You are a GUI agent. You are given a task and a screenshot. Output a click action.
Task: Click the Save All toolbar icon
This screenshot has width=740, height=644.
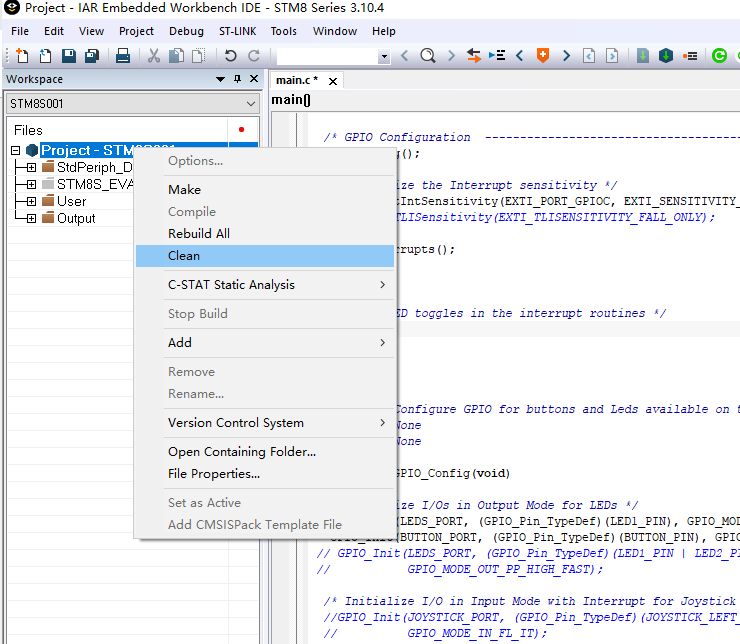pos(92,56)
